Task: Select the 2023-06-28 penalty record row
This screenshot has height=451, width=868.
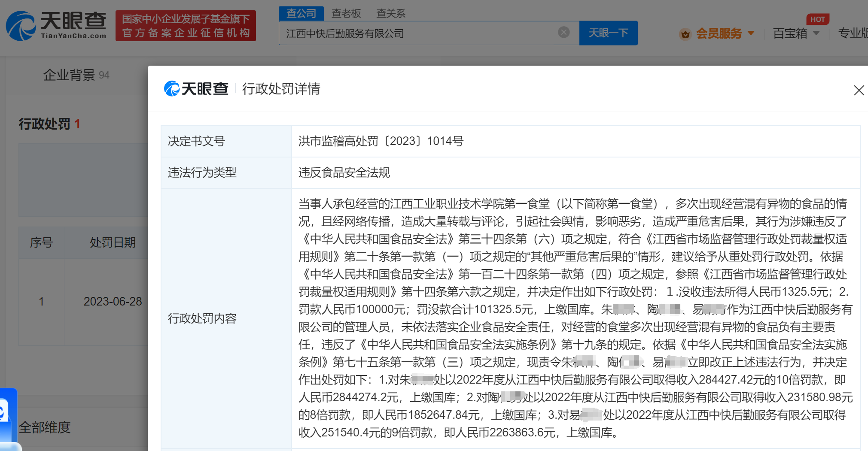Action: point(113,301)
